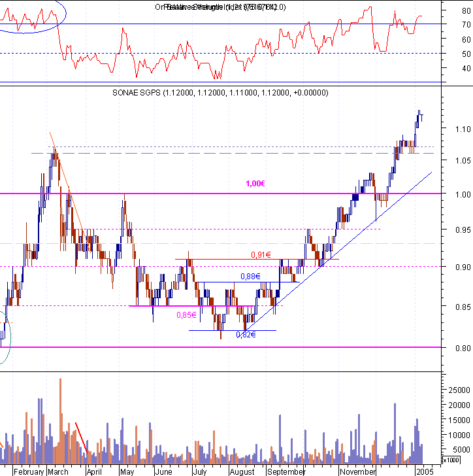Select the 70 RSI scale value
Image resolution: width=473 pixels, height=476 pixels.
click(466, 25)
